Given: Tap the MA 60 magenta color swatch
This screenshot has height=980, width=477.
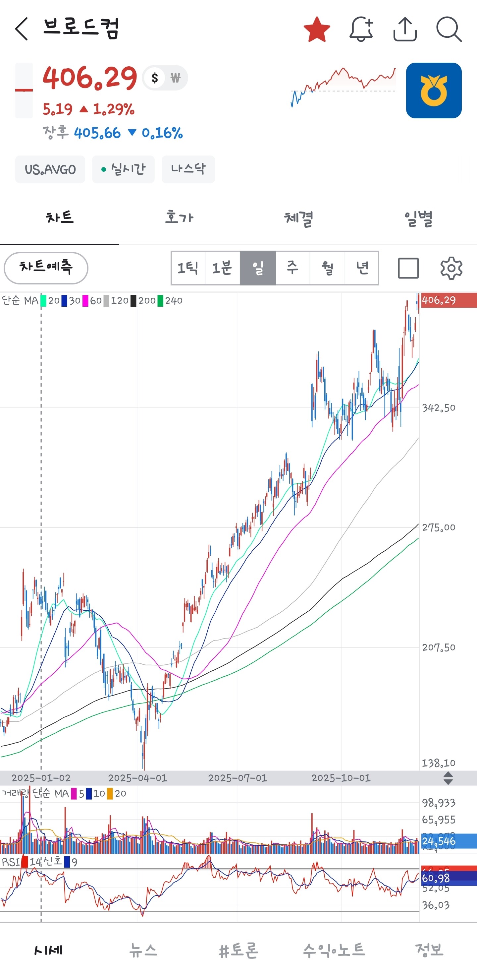Looking at the screenshot, I should [85, 301].
